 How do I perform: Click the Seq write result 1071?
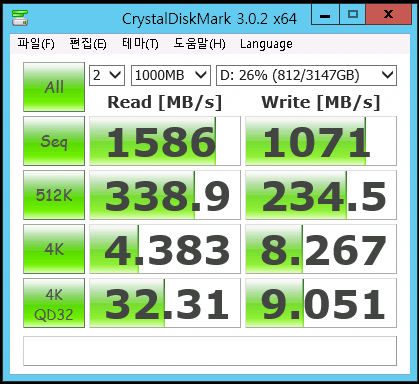click(321, 141)
